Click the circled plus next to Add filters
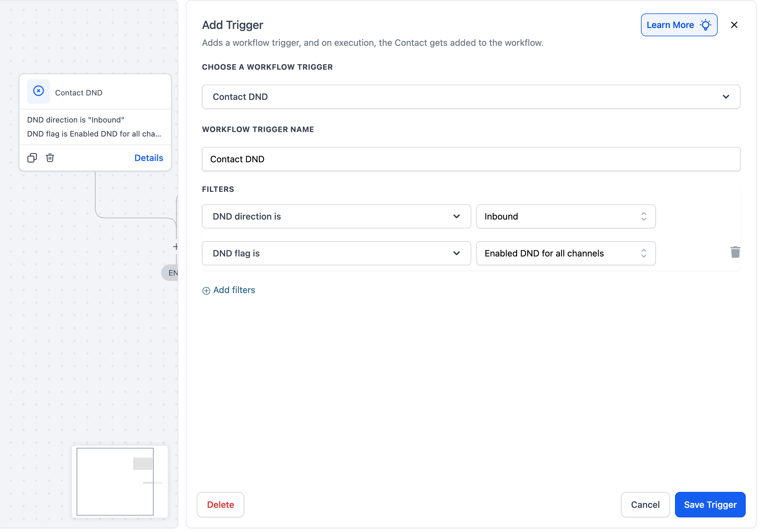This screenshot has width=761, height=532. pos(206,290)
